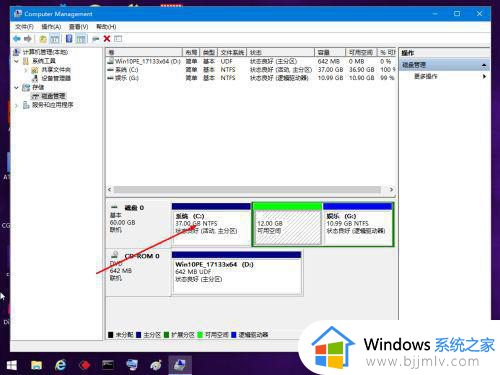500x375 pixels.
Task: Expand 更多操作 submenu arrow
Action: 484,76
